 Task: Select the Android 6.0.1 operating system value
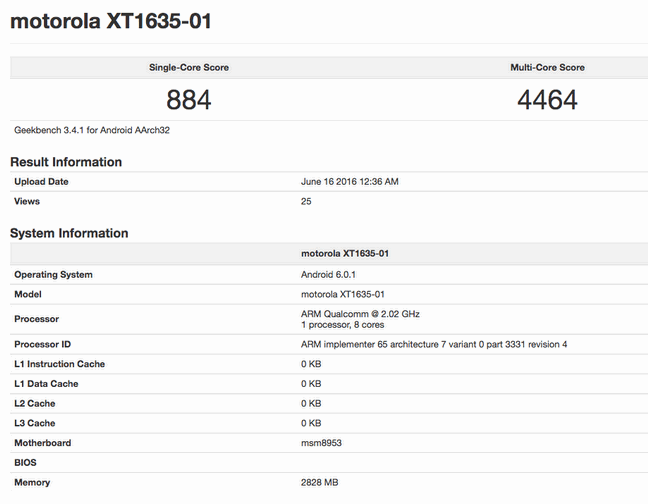click(x=328, y=275)
